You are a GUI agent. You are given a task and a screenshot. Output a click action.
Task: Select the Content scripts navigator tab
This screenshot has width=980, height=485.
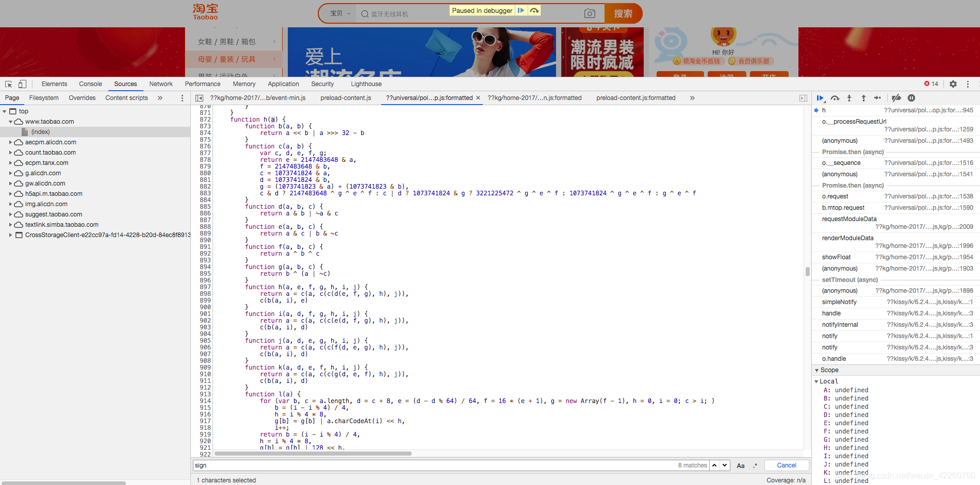point(126,98)
